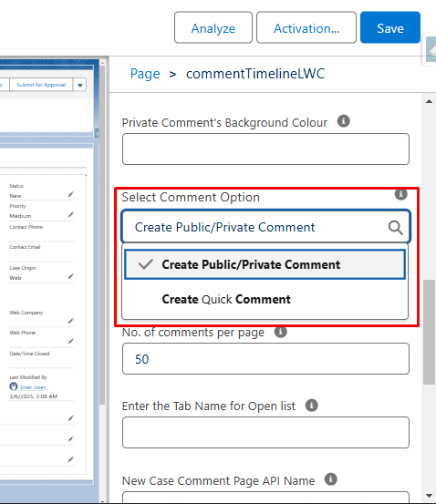Click info icon next to No. of comments per page
Screen dimensions: 436x504
pos(280,332)
